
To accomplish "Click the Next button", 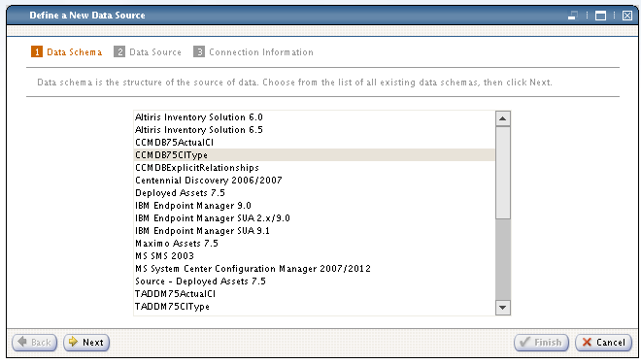I will click(86, 343).
